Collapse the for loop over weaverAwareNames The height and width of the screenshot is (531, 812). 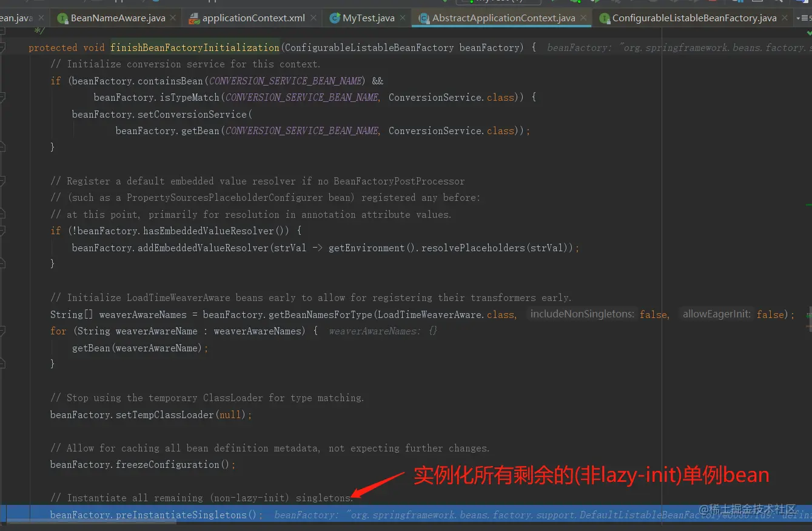point(2,331)
